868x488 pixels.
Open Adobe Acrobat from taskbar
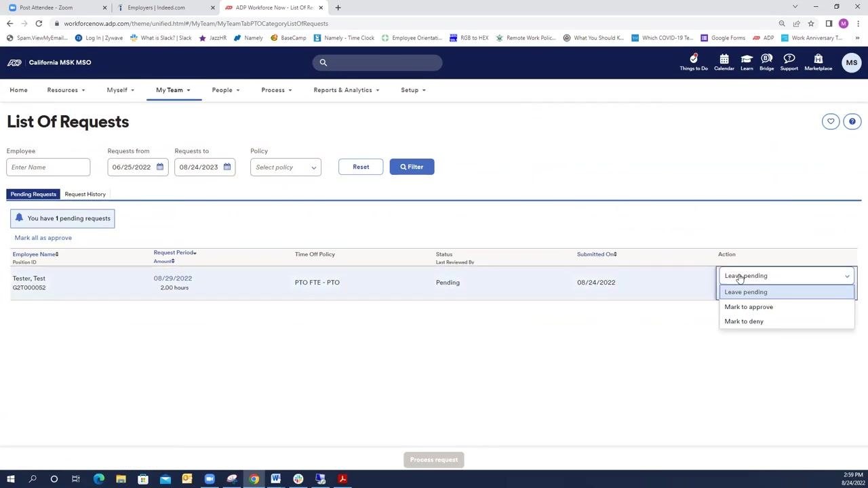[x=342, y=479]
